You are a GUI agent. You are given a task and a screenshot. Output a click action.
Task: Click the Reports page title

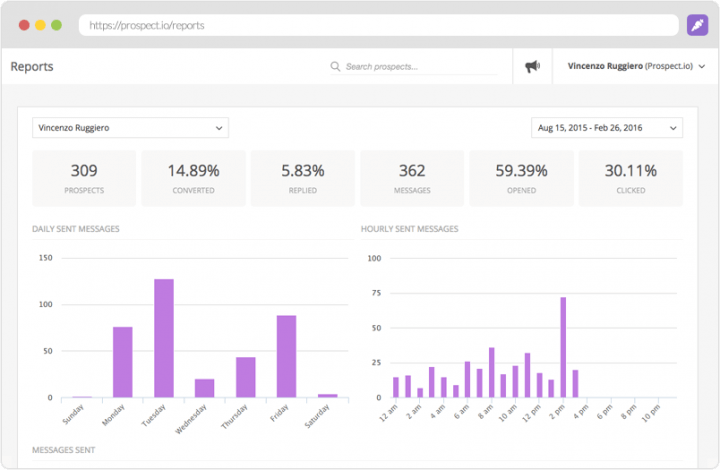(x=32, y=67)
